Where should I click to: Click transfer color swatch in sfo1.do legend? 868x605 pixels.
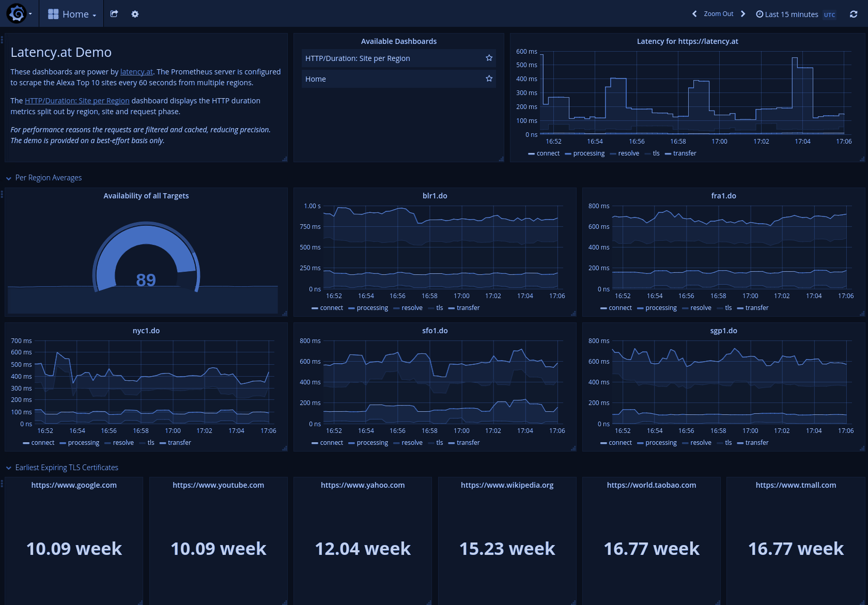[x=452, y=443]
